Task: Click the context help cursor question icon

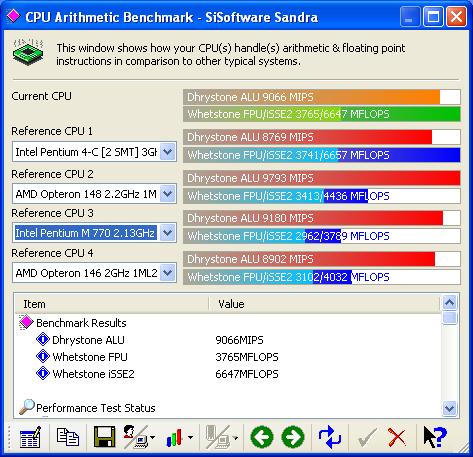Action: [x=434, y=437]
